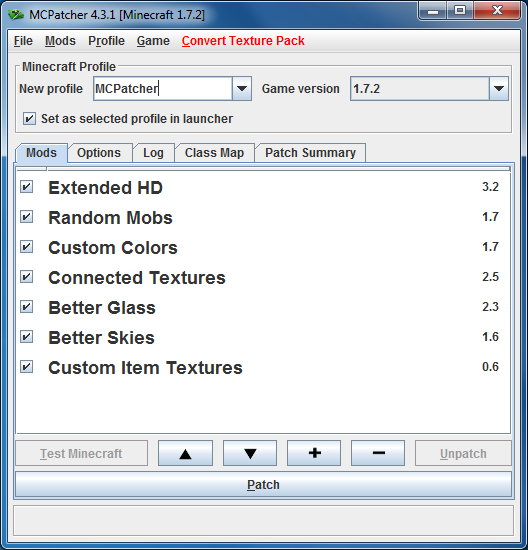
Task: Select the Better Skies mod name
Action: click(x=101, y=337)
